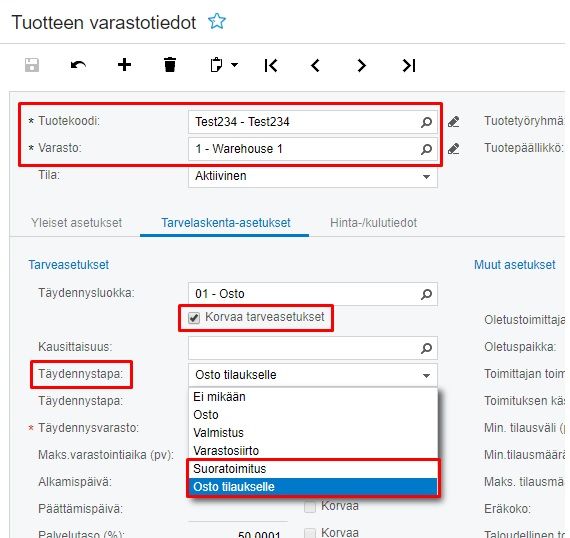Switch to Yleiset asetukset tab
This screenshot has height=538, width=570.
pos(76,223)
